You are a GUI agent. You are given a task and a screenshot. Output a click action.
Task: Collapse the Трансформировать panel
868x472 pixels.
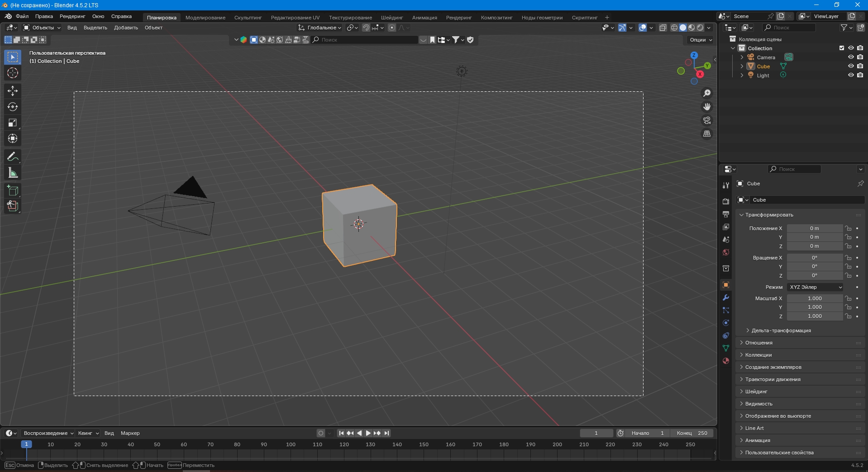[769, 215]
